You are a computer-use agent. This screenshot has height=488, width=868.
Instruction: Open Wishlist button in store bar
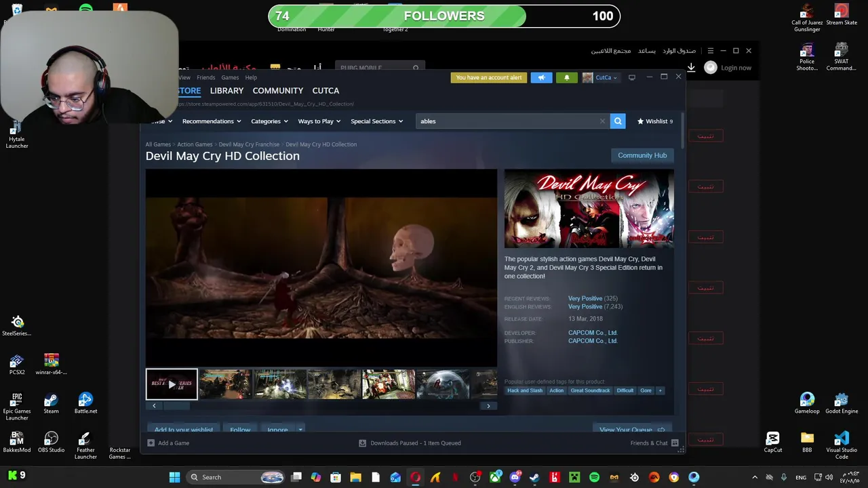(x=655, y=121)
